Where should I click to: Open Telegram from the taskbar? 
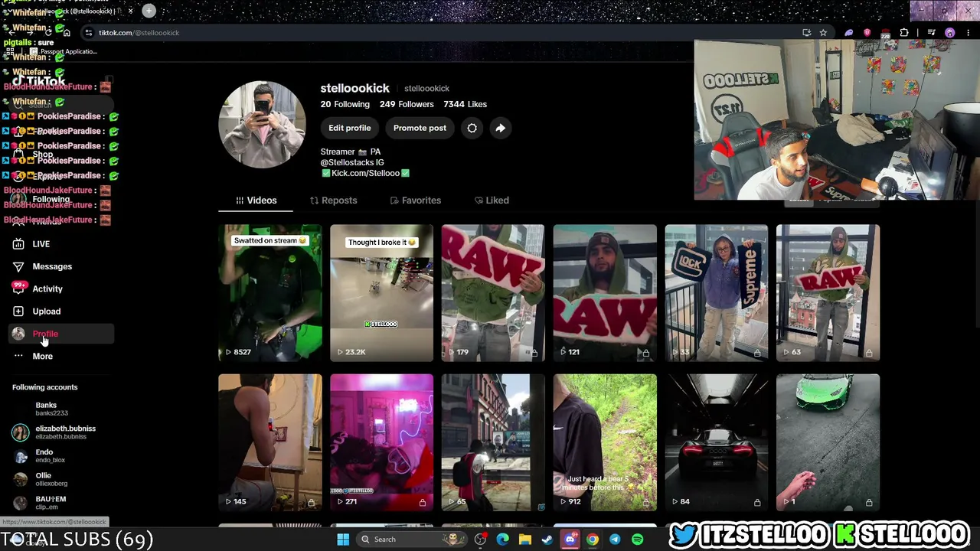[615, 540]
